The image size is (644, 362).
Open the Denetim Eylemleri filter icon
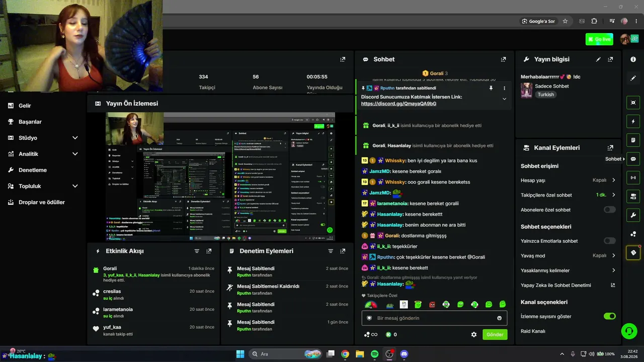331,251
